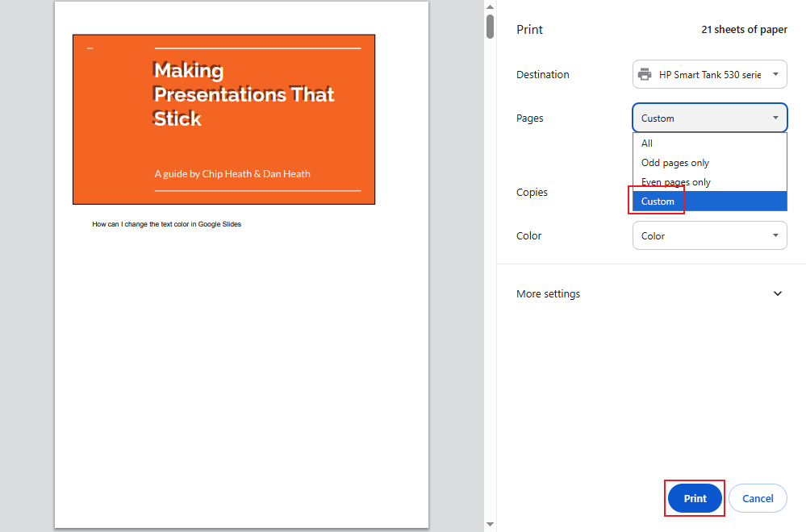Screen dimensions: 806x532
Task: Open the Color mode dropdown
Action: (709, 235)
